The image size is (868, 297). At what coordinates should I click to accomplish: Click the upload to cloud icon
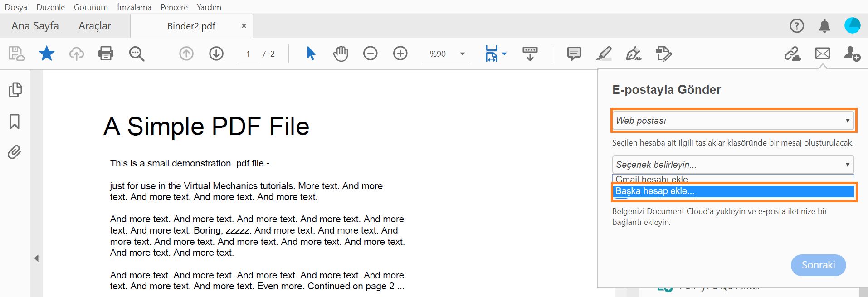(76, 54)
